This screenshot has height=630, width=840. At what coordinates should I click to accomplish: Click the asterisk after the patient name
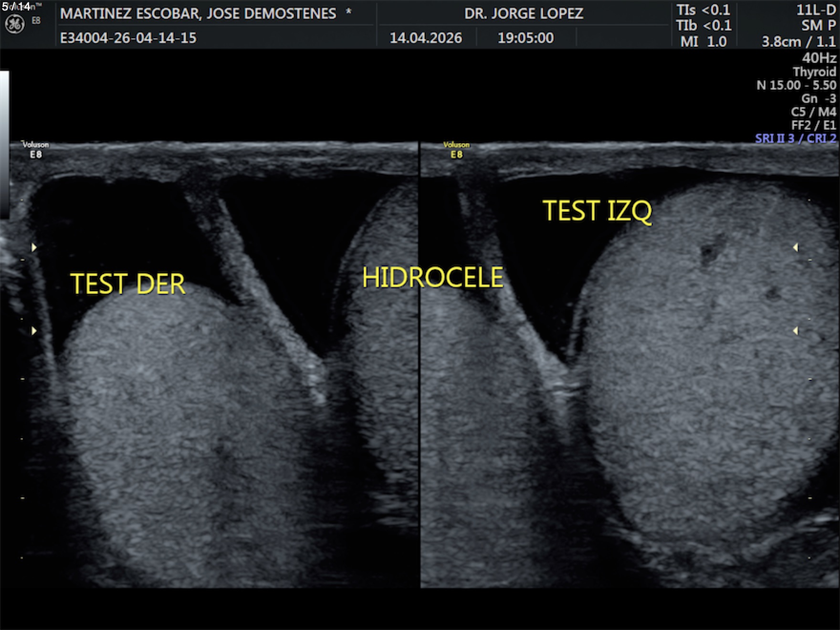[x=349, y=12]
